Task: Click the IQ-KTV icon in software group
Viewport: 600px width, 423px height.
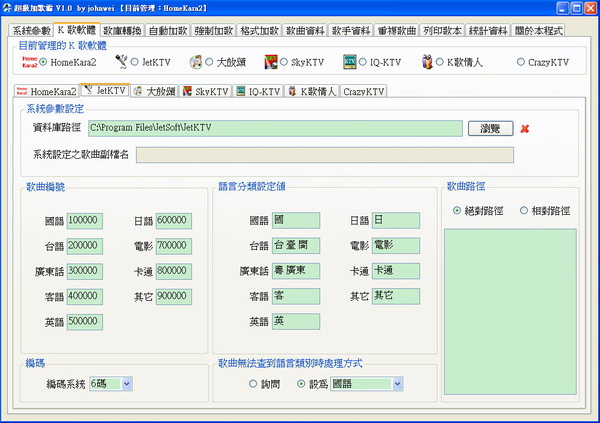Action: pyautogui.click(x=349, y=62)
